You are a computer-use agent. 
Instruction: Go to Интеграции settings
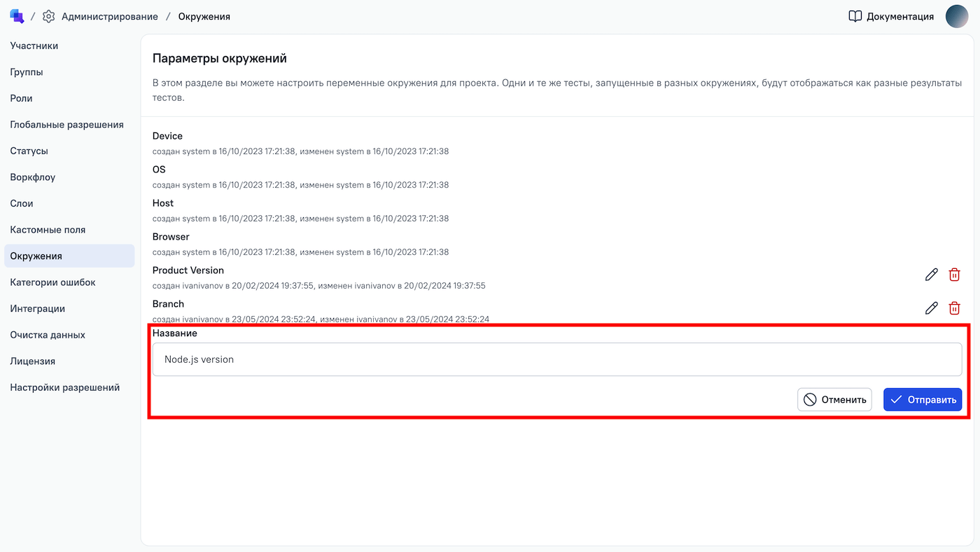(38, 308)
